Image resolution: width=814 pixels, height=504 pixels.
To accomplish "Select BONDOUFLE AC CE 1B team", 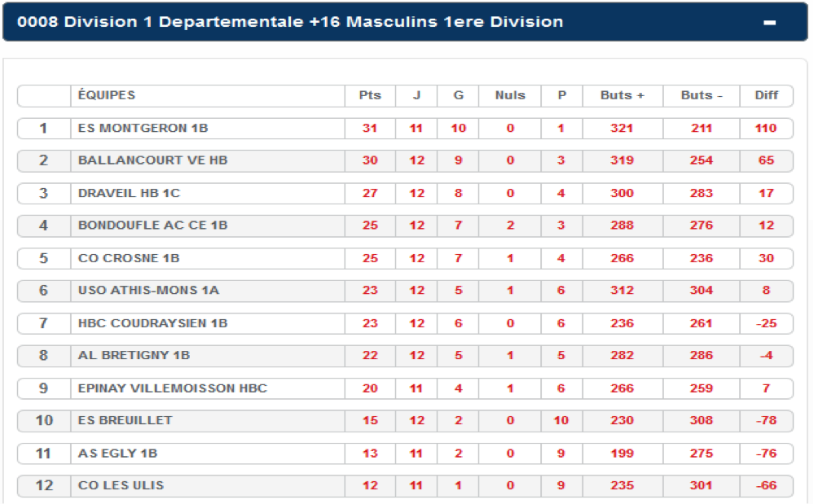I will (x=152, y=225).
